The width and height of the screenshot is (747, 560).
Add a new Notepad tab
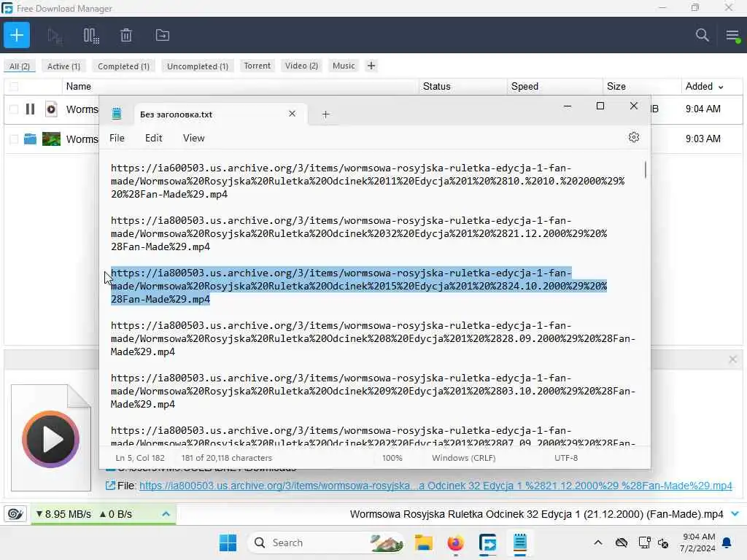pyautogui.click(x=326, y=114)
